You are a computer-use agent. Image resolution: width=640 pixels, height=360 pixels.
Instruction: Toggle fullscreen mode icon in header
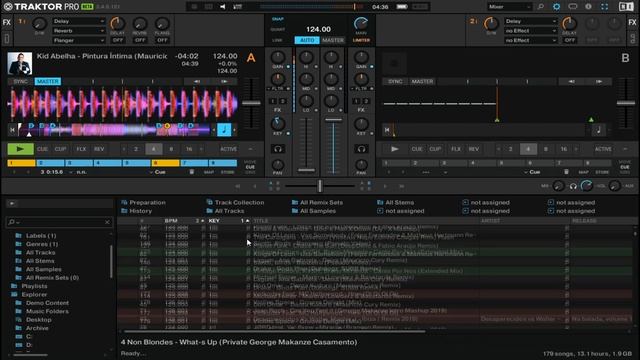(x=604, y=7)
